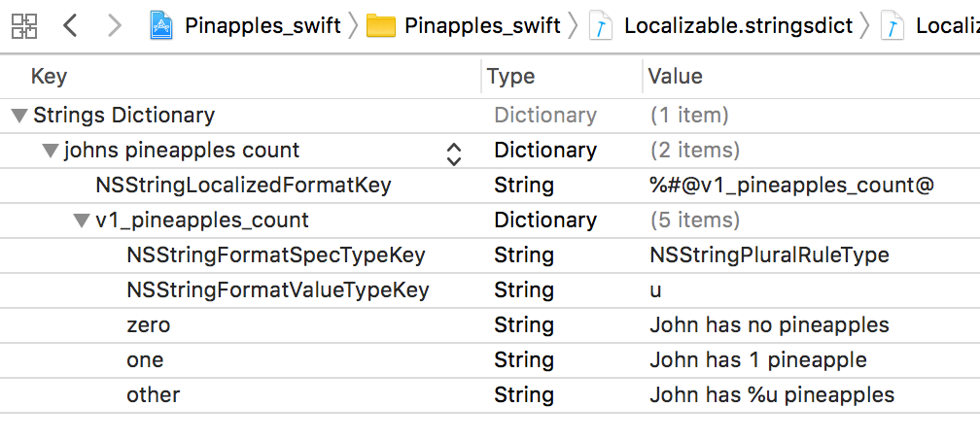Select the zero key row
The image size is (980, 441).
point(148,325)
